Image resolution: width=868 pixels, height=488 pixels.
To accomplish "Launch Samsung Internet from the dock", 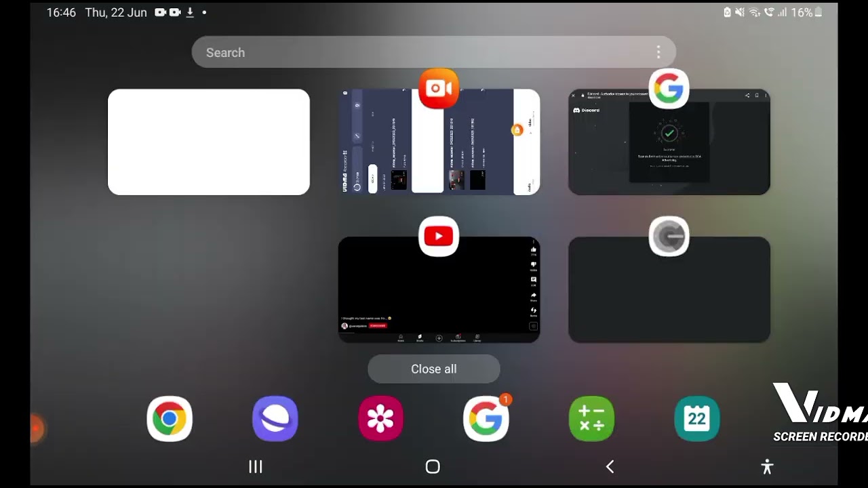I will [x=275, y=419].
